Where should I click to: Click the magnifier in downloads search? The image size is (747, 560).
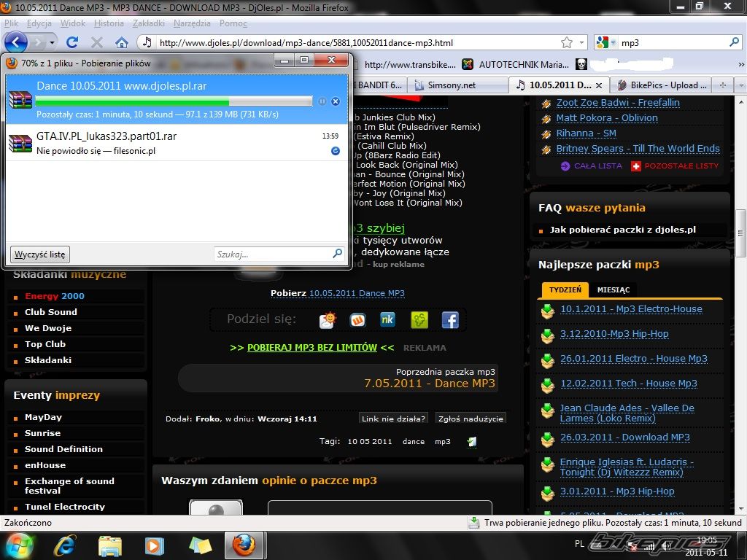point(337,254)
